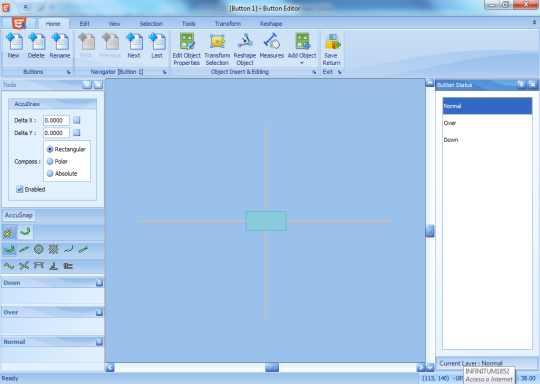
Task: Select Rectangular compass option
Action: point(50,149)
